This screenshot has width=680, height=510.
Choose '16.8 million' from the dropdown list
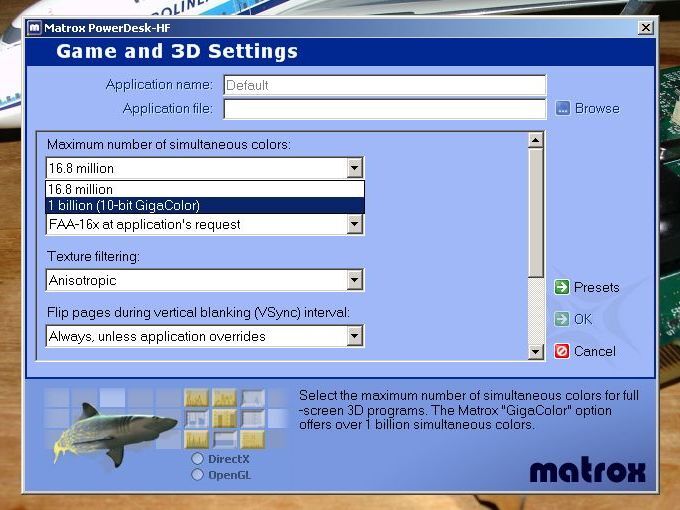[x=205, y=190]
